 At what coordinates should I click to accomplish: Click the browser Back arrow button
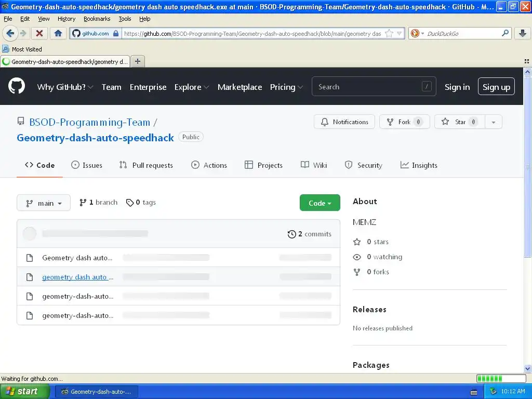tap(10, 33)
